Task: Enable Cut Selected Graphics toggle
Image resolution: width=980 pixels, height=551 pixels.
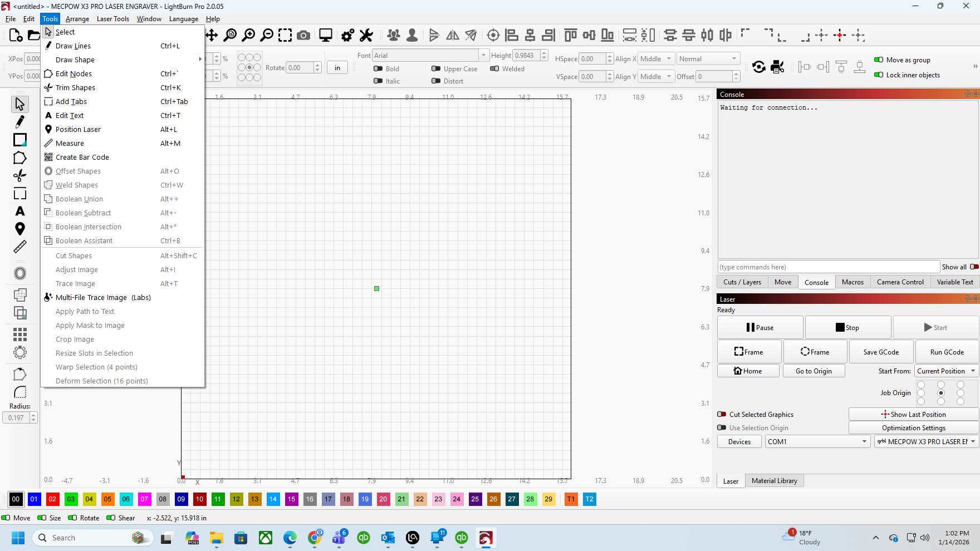Action: tap(722, 415)
